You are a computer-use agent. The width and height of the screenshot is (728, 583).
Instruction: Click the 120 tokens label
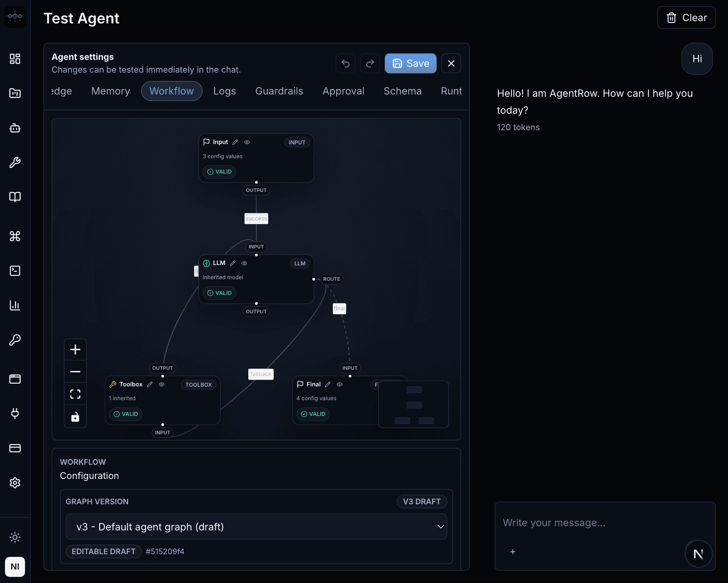pos(518,128)
